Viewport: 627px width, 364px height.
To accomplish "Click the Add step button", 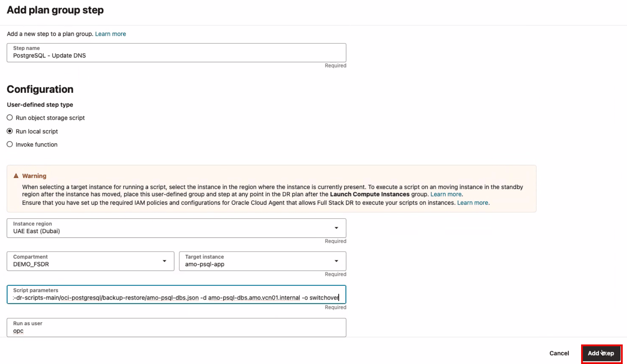I will pyautogui.click(x=601, y=353).
